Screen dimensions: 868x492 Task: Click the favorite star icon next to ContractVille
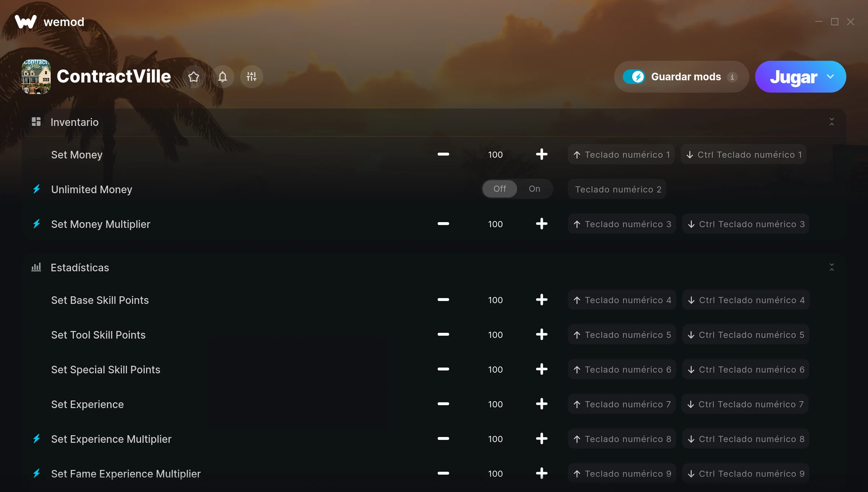tap(194, 77)
